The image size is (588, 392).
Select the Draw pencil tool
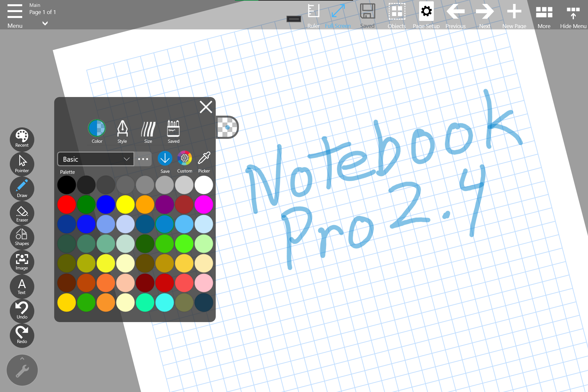22,188
